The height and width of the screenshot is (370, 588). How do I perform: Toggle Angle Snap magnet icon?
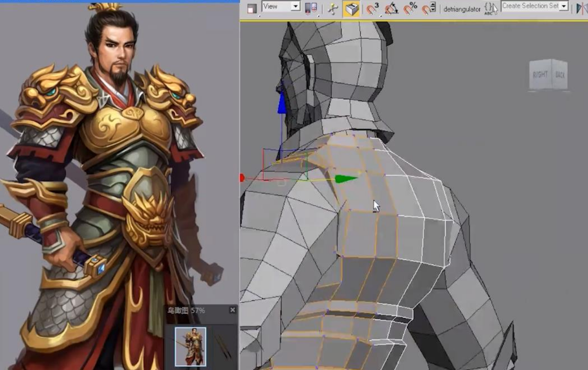tap(391, 8)
